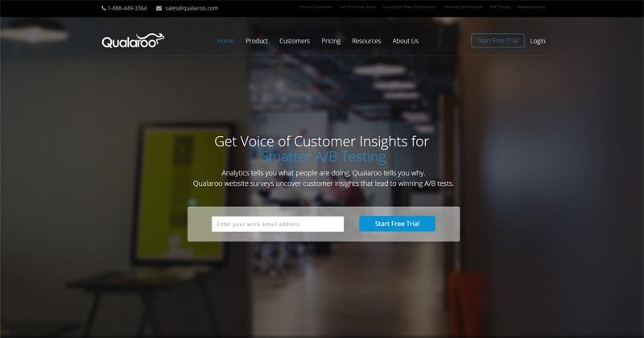
Task: Open the Voice of Customer top link
Action: [316, 7]
